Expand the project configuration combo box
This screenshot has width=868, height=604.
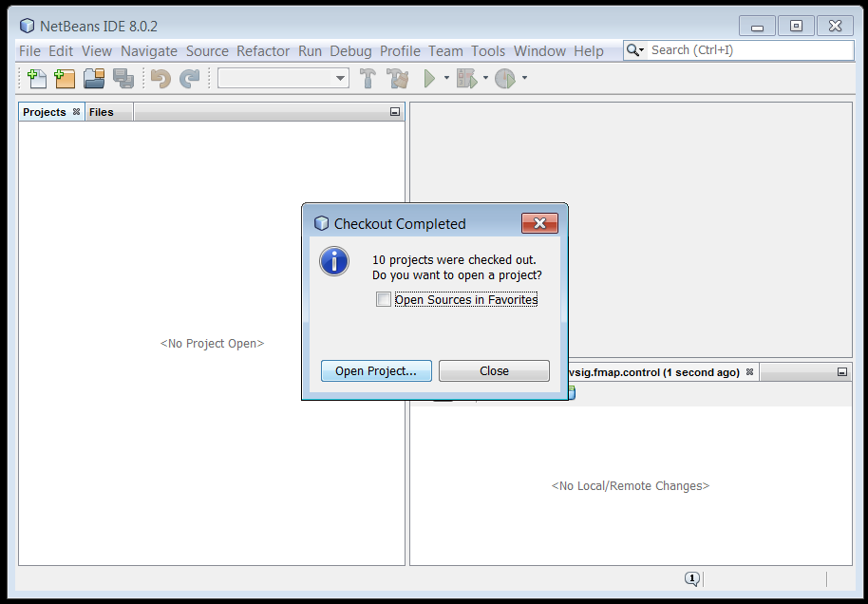click(341, 79)
